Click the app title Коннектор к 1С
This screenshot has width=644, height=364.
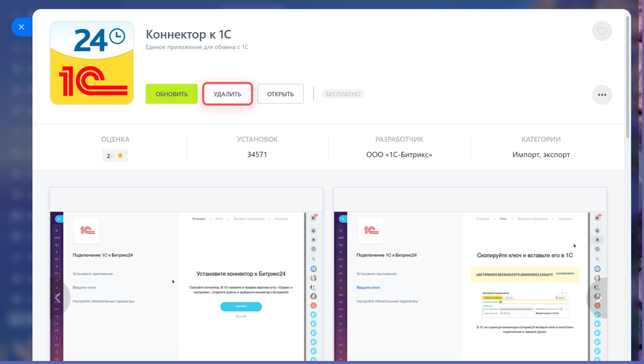coord(189,34)
